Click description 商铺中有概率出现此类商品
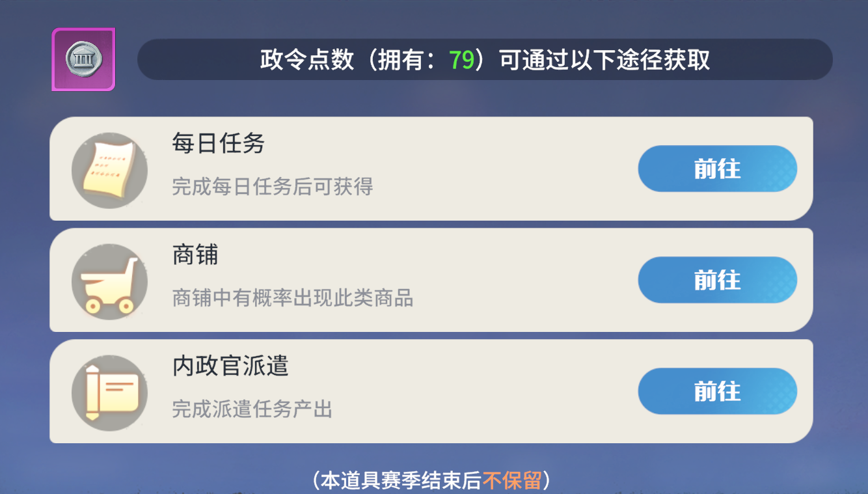This screenshot has height=494, width=868. tap(293, 299)
